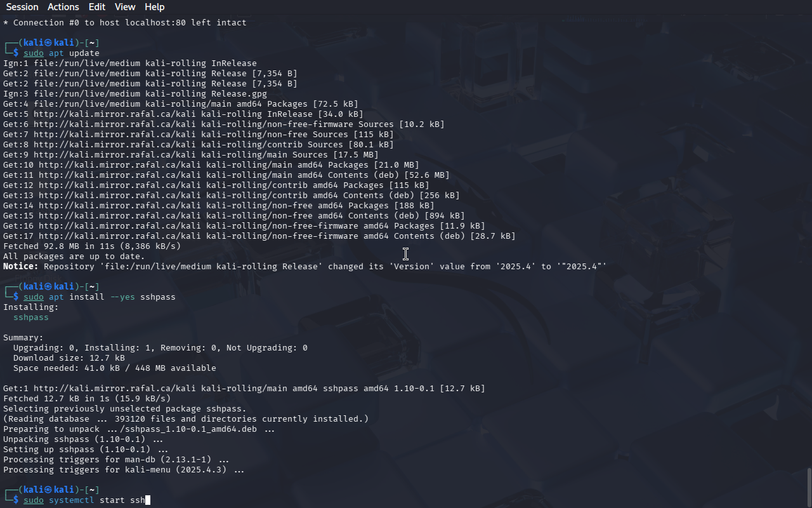The height and width of the screenshot is (508, 812).
Task: Click the 'Setting up sshpass (1.10-0.1)' line
Action: click(86, 450)
